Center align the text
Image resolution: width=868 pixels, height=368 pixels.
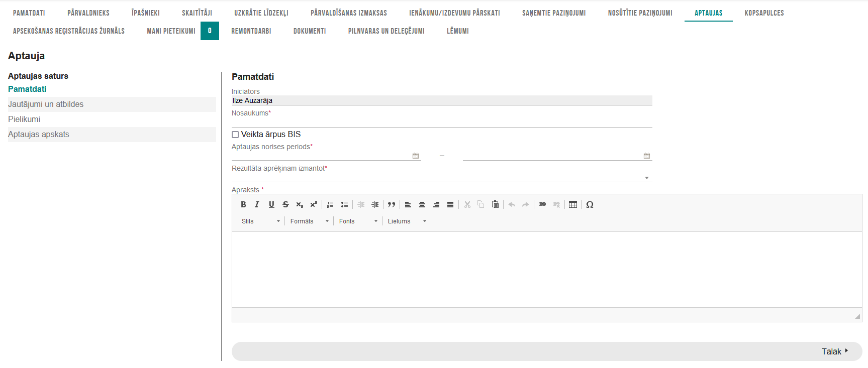point(422,204)
